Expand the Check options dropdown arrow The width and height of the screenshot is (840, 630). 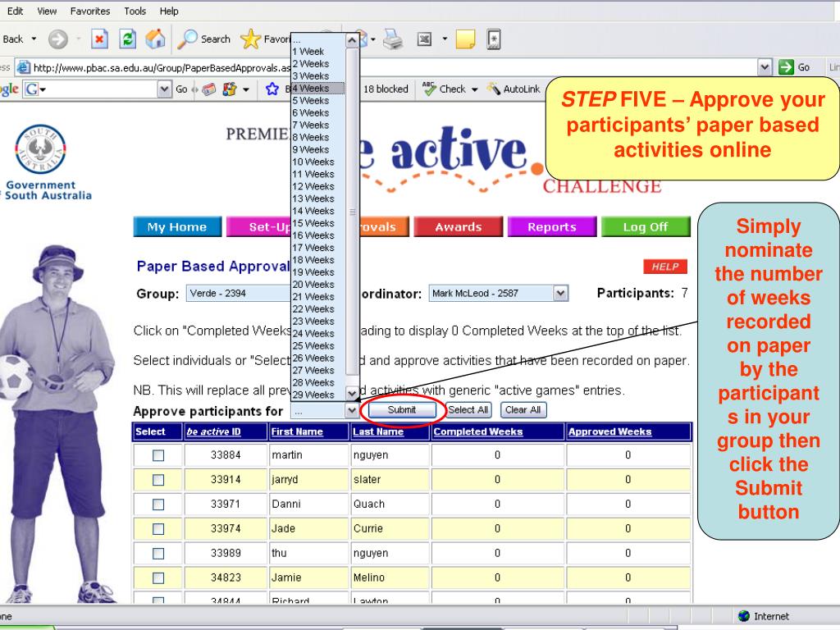pos(475,89)
